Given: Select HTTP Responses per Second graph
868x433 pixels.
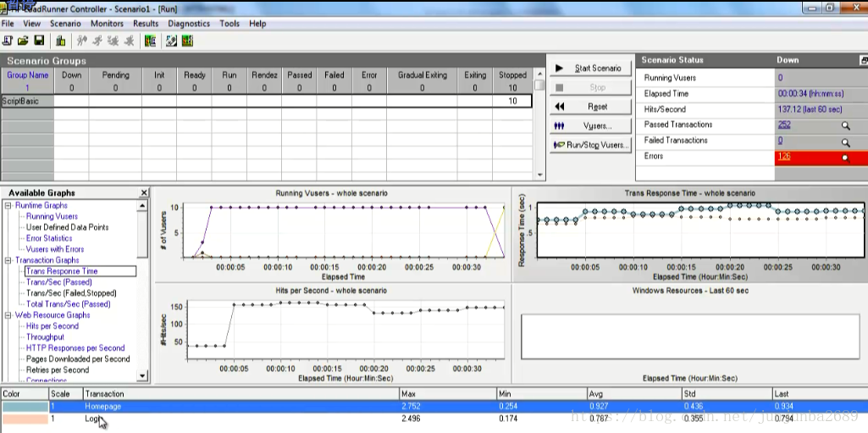Looking at the screenshot, I should point(75,347).
